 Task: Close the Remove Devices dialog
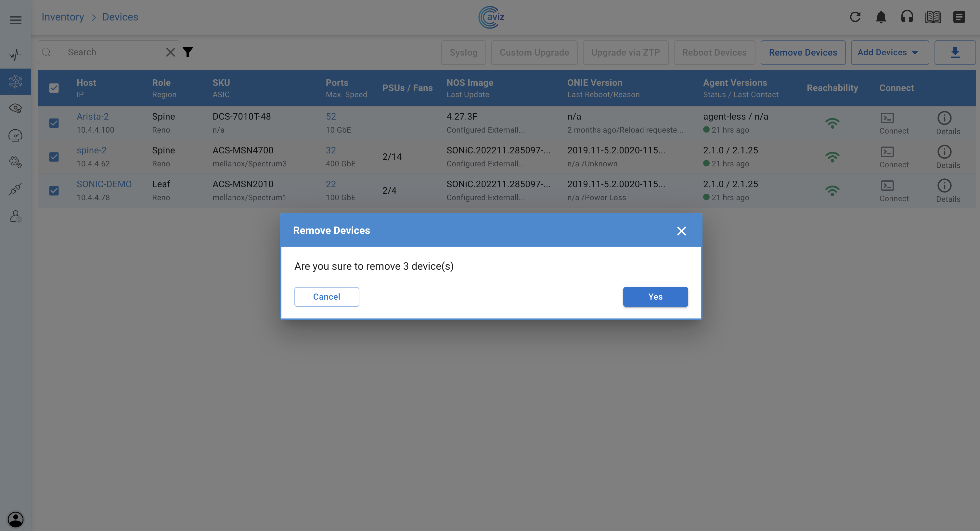pyautogui.click(x=681, y=231)
